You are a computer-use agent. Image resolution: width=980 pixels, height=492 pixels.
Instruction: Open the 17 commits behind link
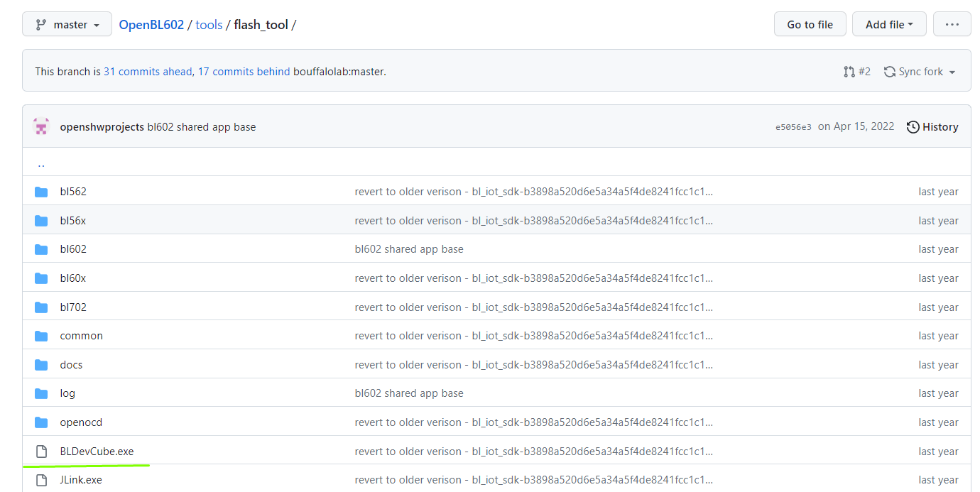click(x=244, y=72)
